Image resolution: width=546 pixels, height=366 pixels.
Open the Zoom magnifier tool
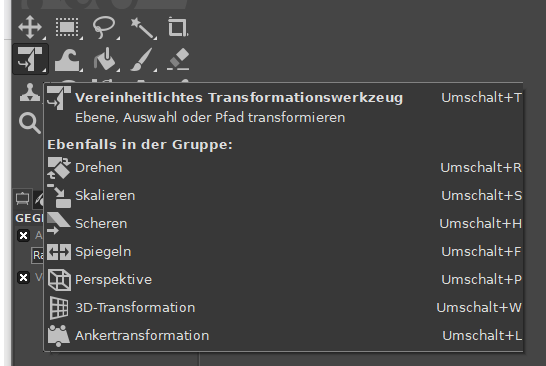pyautogui.click(x=30, y=123)
